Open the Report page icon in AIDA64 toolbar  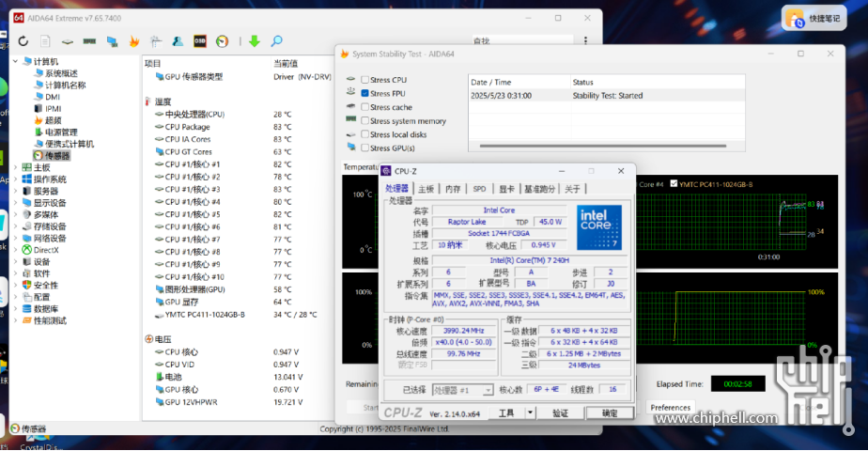point(45,41)
